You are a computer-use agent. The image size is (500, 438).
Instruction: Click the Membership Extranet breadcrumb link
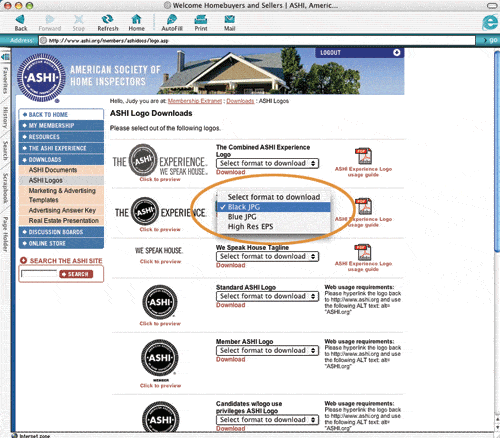point(195,101)
